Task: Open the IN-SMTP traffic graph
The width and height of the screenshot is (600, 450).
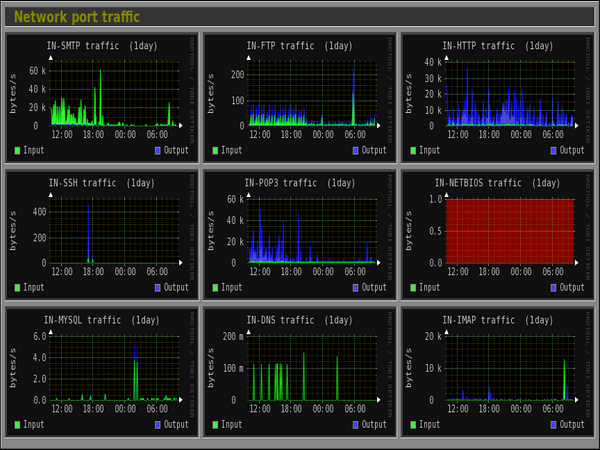Action: pyautogui.click(x=101, y=95)
